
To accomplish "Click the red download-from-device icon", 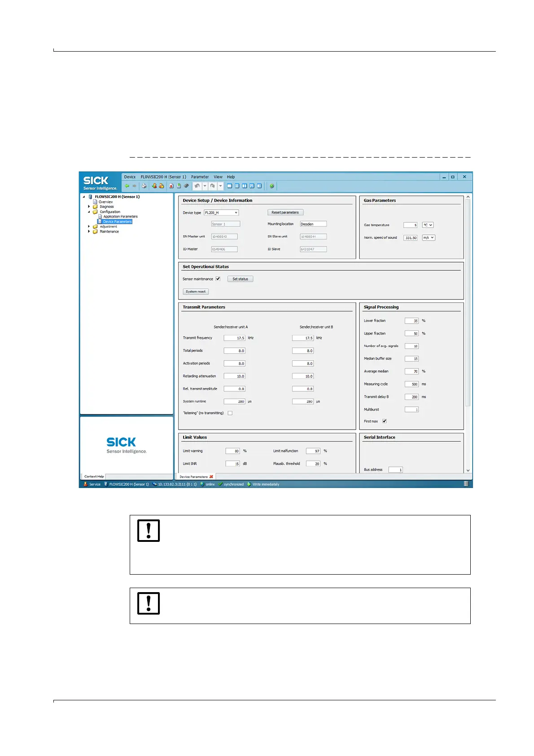I will (x=171, y=186).
